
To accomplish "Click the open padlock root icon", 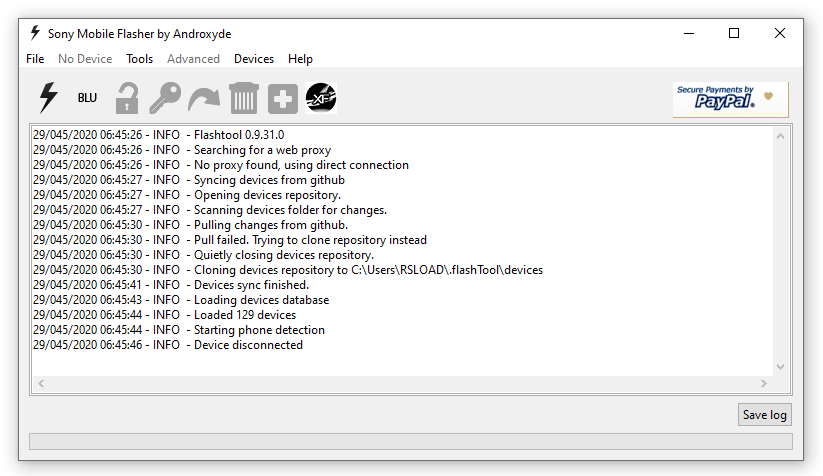I will coord(127,98).
